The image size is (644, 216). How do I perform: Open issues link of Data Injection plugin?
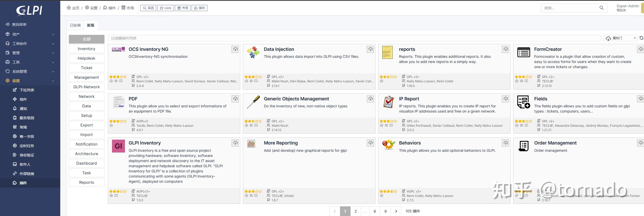click(251, 81)
